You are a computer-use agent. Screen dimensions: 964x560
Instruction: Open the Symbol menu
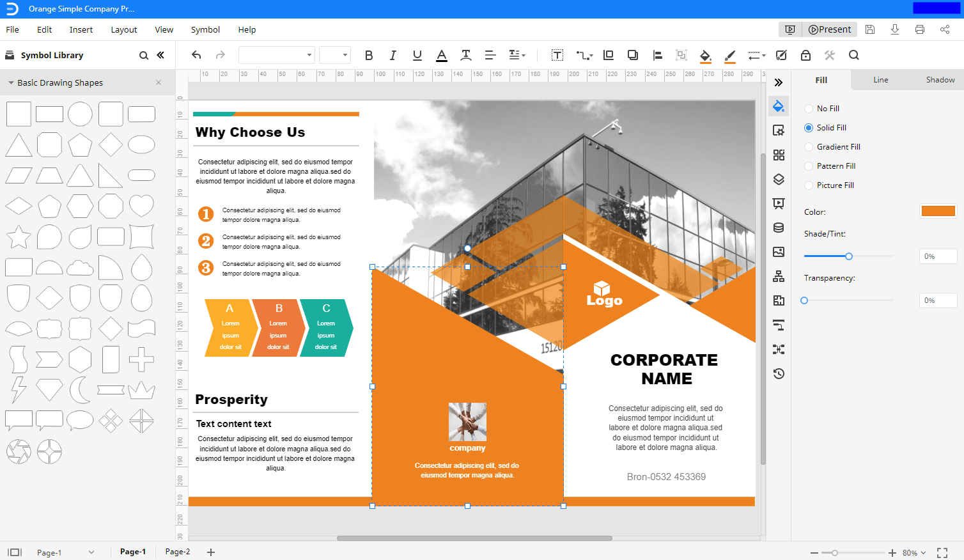coord(205,29)
